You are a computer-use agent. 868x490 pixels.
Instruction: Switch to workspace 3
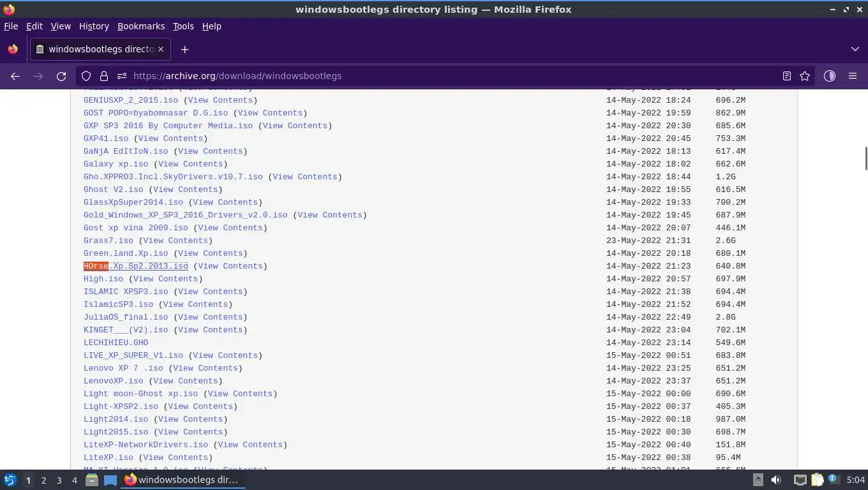[59, 480]
